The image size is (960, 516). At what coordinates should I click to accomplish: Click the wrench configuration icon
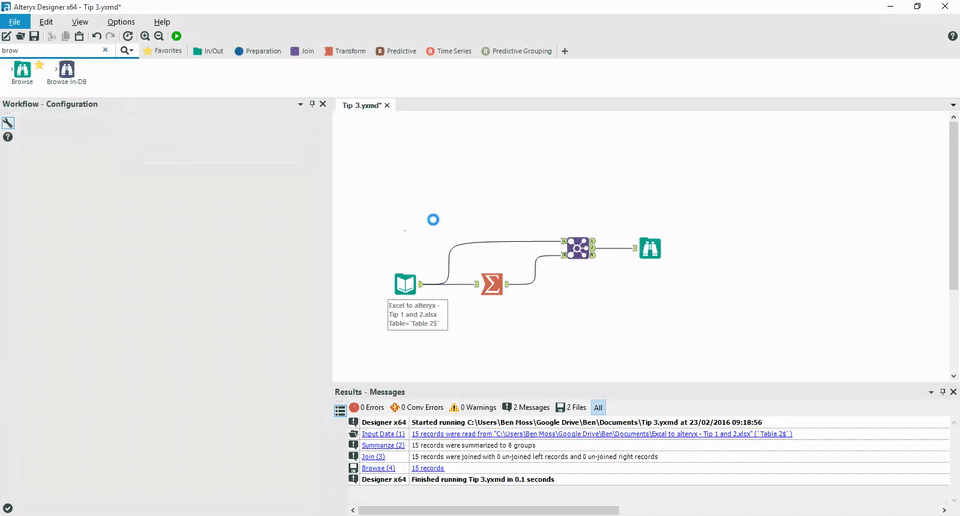(8, 123)
